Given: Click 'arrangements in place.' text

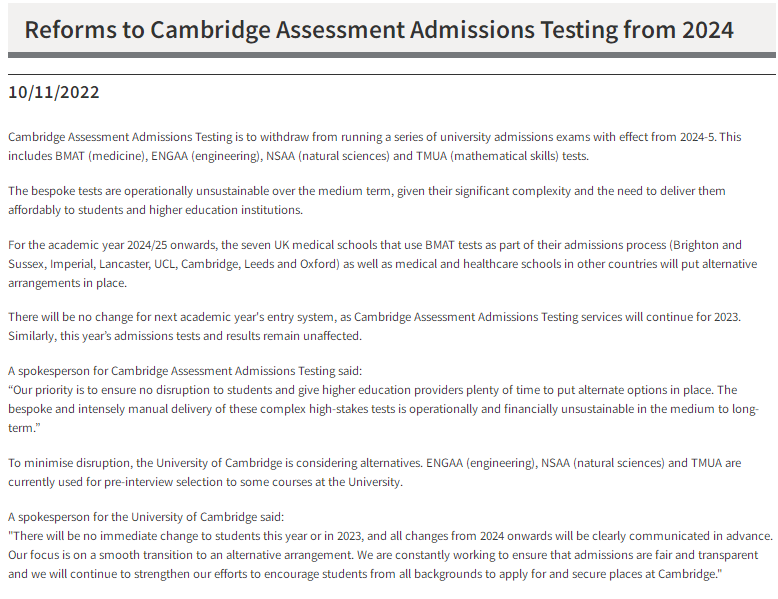Looking at the screenshot, I should (x=67, y=283).
